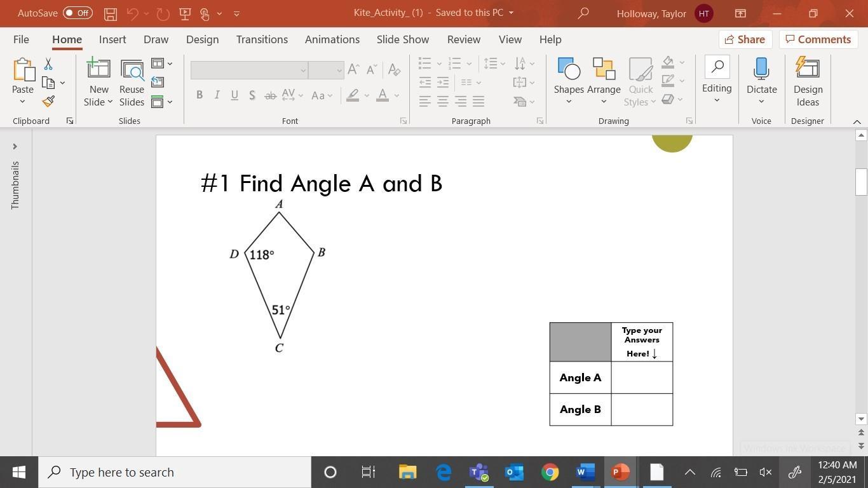Click the Angle B answer cell
The image size is (868, 488).
(x=642, y=409)
